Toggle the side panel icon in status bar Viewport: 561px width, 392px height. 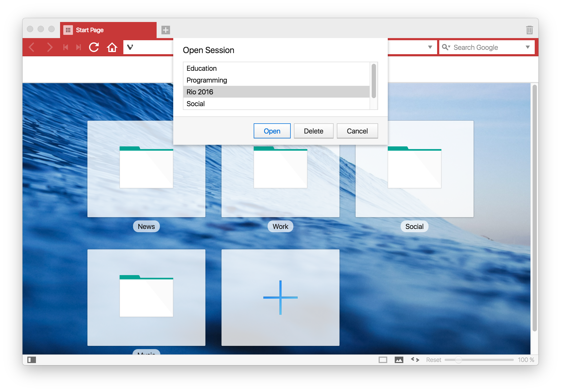(32, 360)
